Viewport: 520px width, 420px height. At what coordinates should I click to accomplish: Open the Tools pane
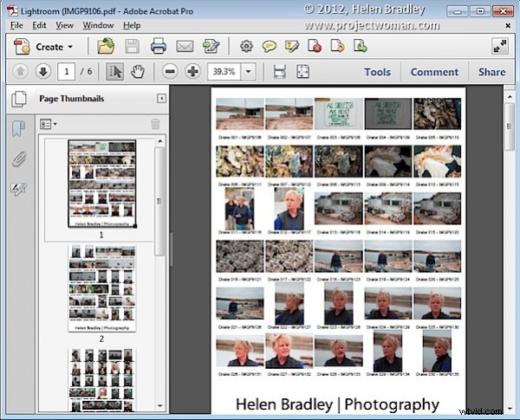point(377,72)
